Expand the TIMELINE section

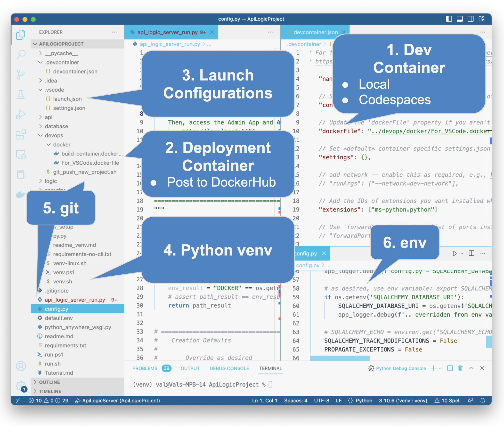click(77, 391)
